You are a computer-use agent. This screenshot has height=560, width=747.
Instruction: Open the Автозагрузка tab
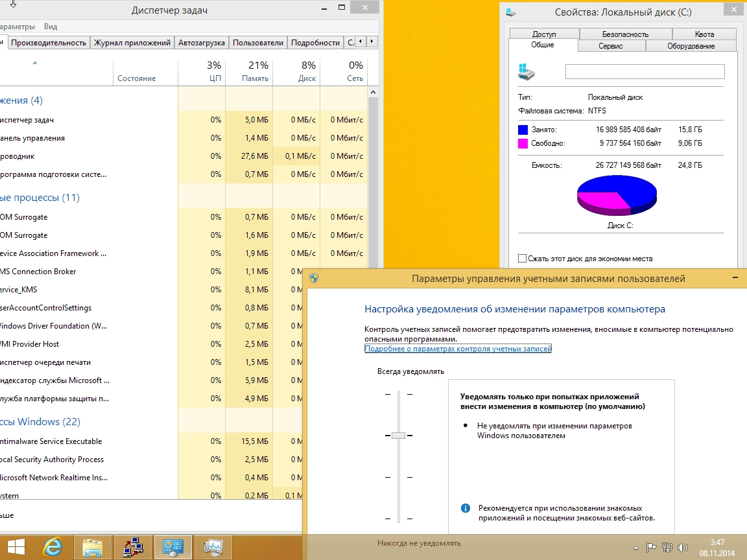click(x=202, y=42)
